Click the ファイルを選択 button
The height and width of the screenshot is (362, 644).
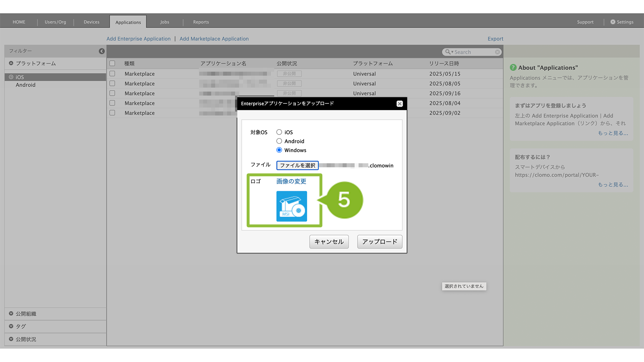point(297,165)
